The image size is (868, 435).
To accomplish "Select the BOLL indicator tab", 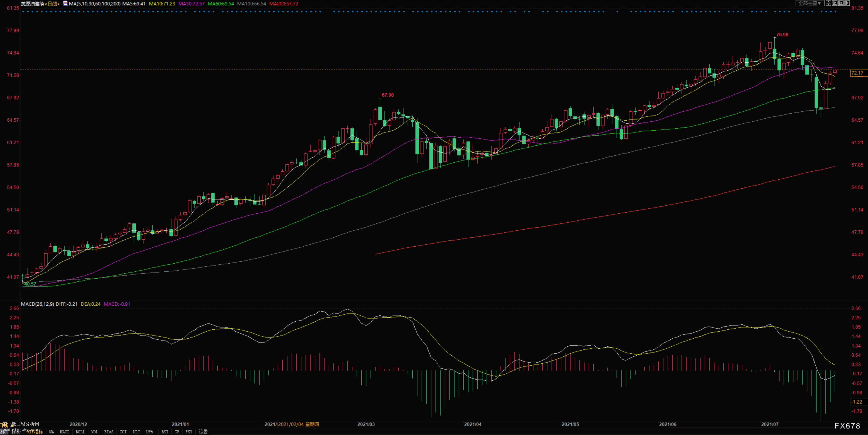I will [80, 432].
